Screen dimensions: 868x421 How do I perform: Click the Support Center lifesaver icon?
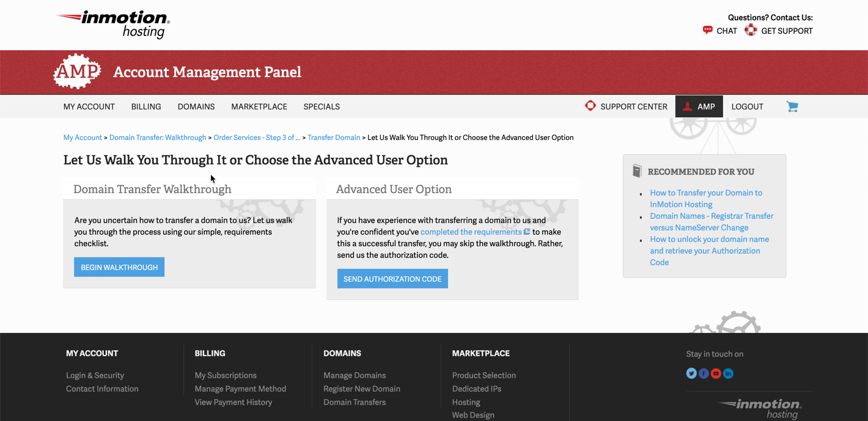click(590, 106)
